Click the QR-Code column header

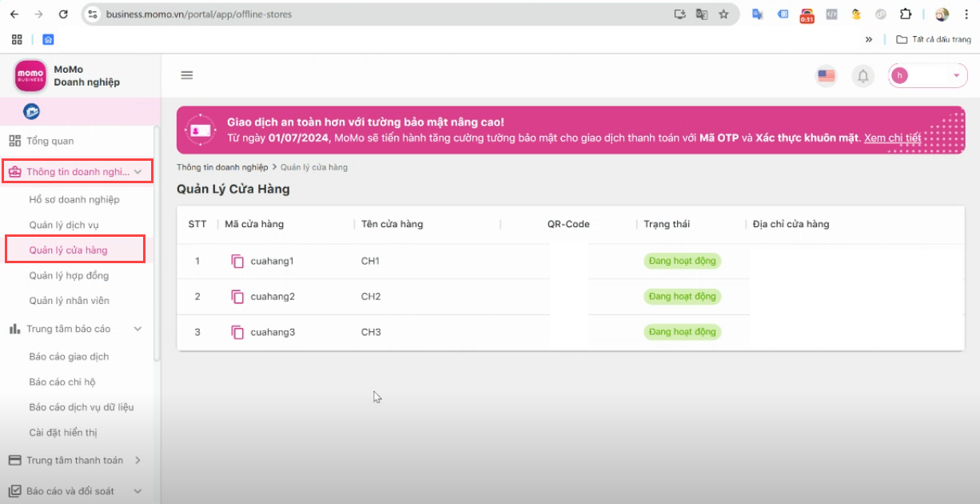568,224
